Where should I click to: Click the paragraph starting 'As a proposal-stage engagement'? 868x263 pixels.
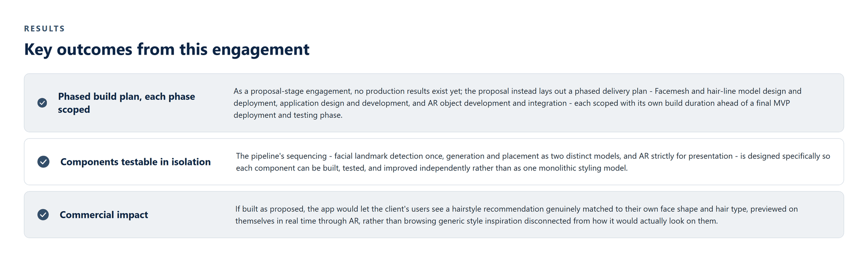pyautogui.click(x=517, y=103)
